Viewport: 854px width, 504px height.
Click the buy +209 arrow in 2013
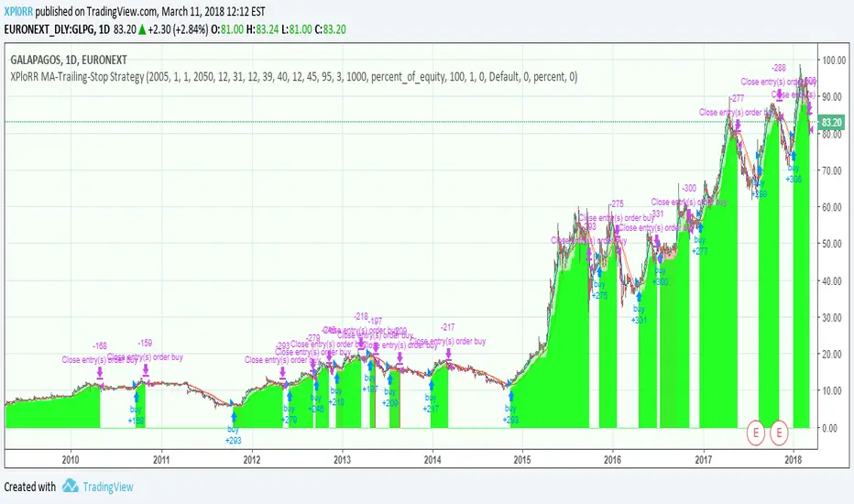coord(390,379)
